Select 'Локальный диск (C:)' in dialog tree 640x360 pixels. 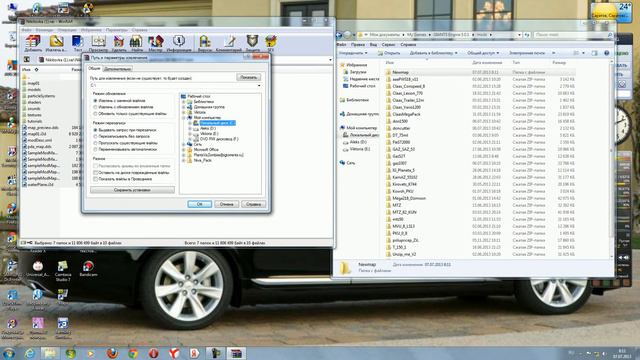[217, 123]
